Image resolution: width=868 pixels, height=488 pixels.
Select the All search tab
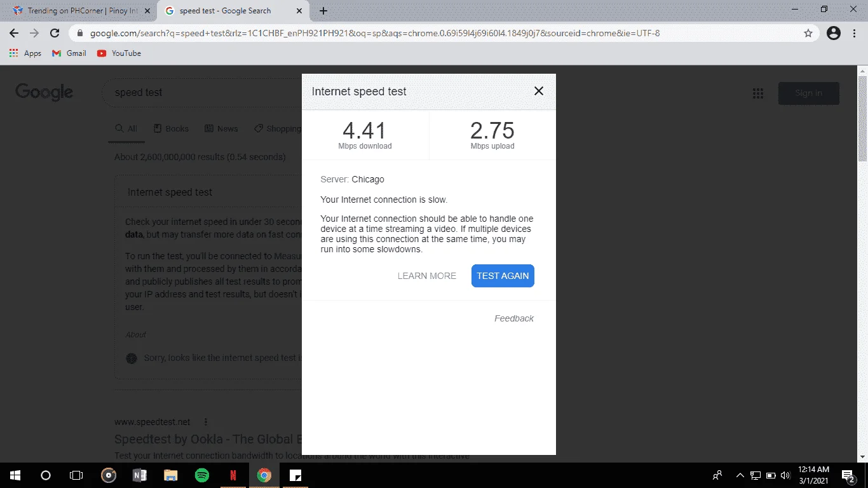coord(126,128)
